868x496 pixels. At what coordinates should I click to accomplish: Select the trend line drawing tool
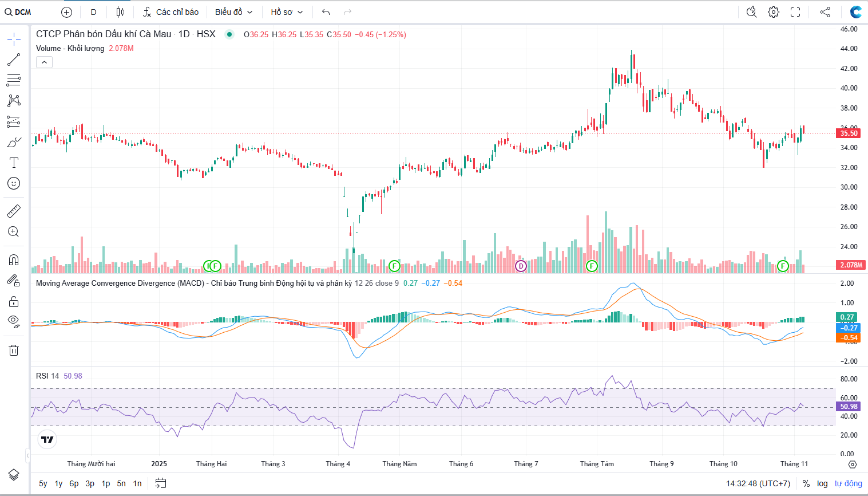[14, 60]
